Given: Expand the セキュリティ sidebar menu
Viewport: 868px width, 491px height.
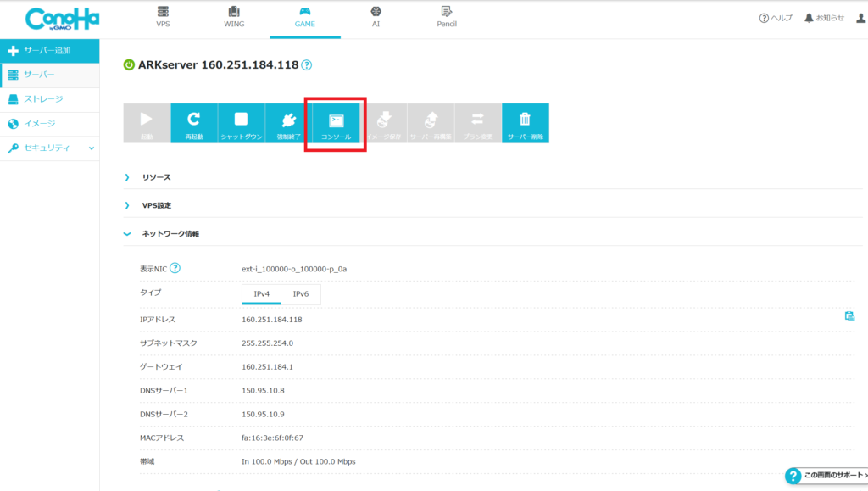Looking at the screenshot, I should pos(49,148).
